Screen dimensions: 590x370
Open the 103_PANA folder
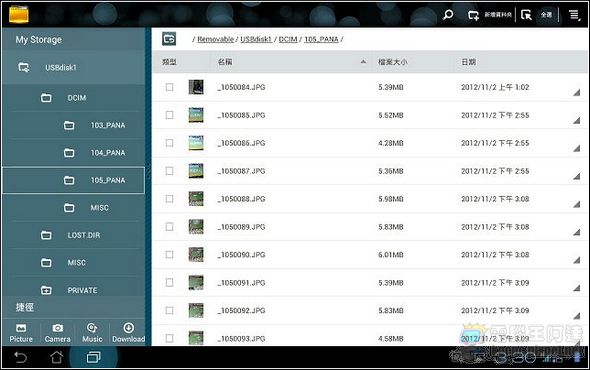pyautogui.click(x=73, y=125)
